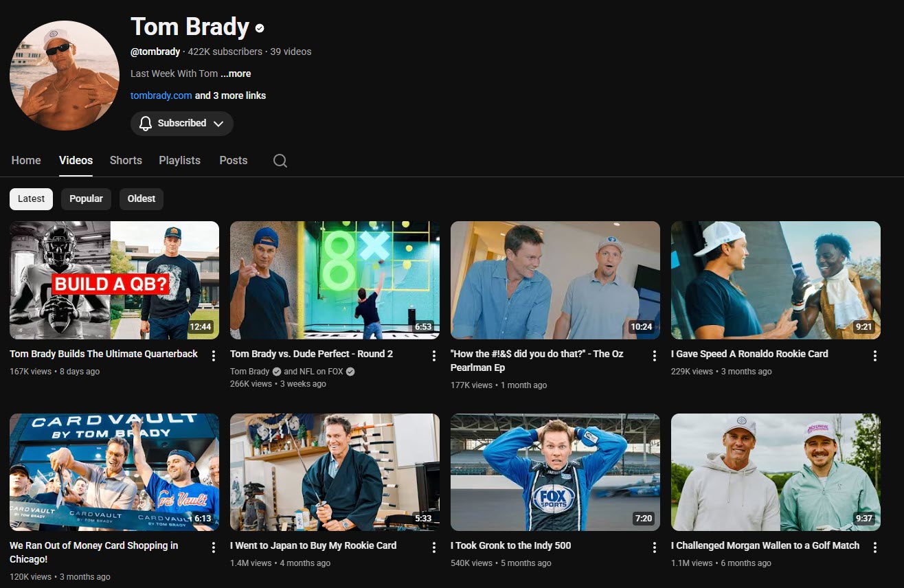Click the 5:33 Japan rookie card thumbnail
The height and width of the screenshot is (588, 904).
point(335,472)
